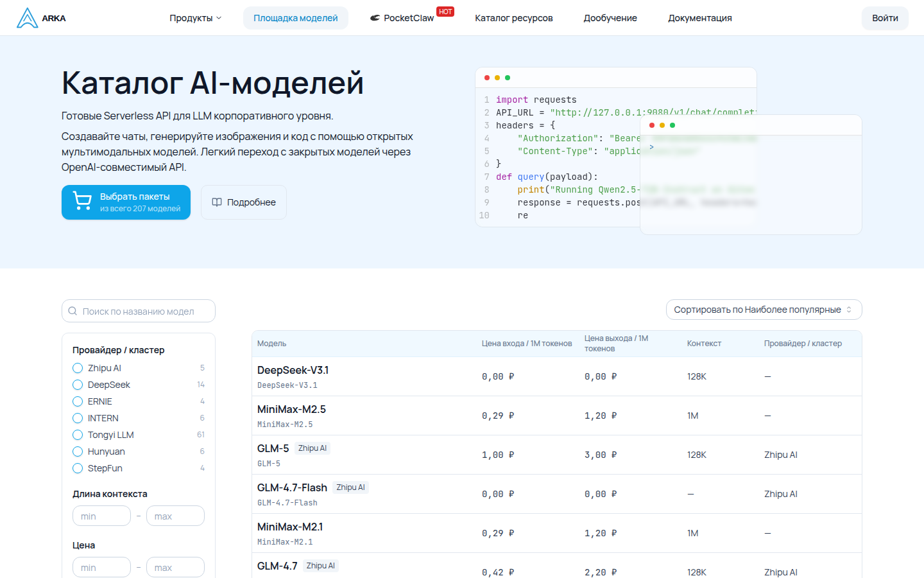Click the 3,00 ₽ output price of GLM-5
Screen dimensions: 924x578
[601, 455]
